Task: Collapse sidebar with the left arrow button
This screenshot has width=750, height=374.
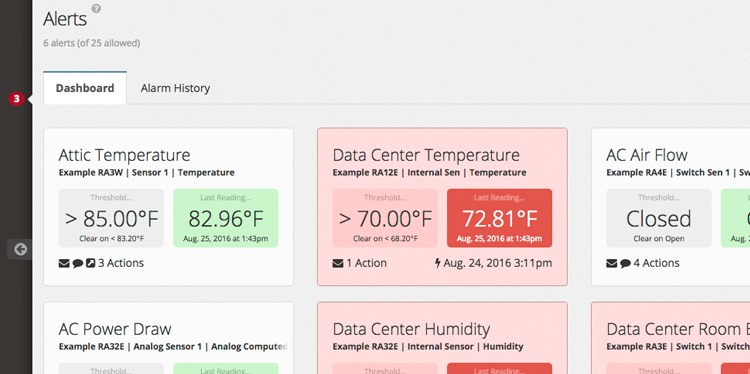Action: [x=20, y=249]
